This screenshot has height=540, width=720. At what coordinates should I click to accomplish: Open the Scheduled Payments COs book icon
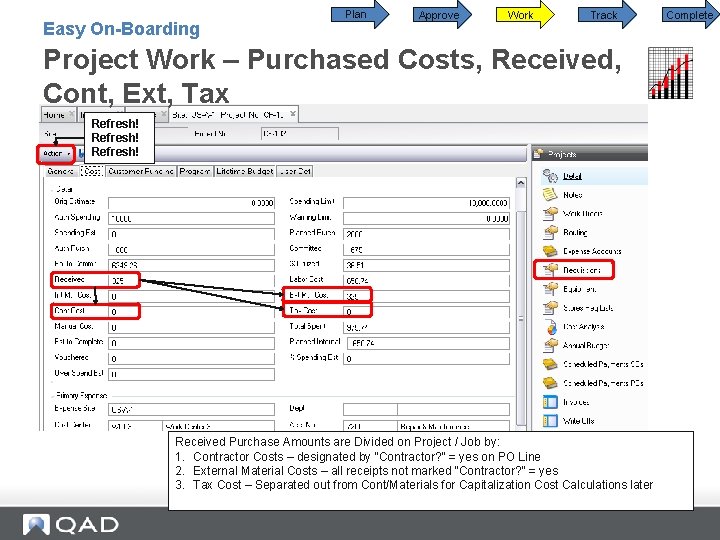[x=550, y=364]
